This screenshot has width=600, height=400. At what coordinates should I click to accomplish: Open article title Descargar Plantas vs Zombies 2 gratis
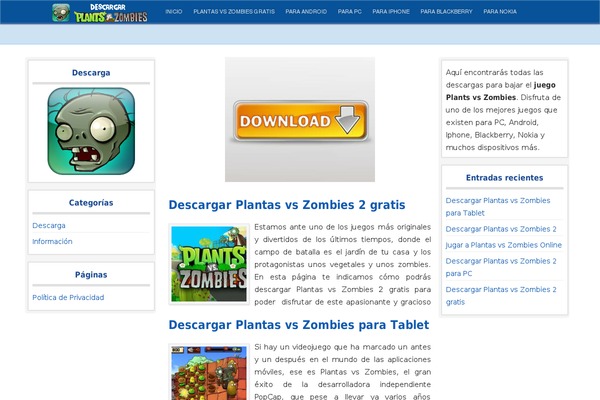coord(287,205)
